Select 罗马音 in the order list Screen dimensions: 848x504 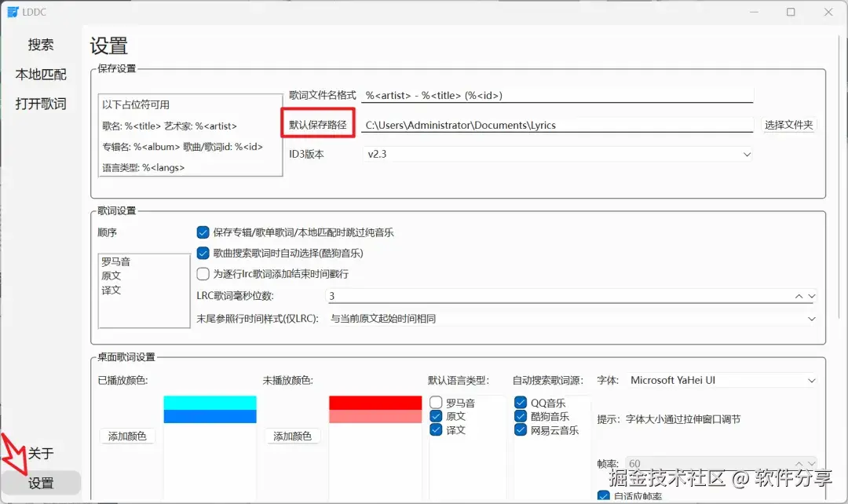[115, 261]
